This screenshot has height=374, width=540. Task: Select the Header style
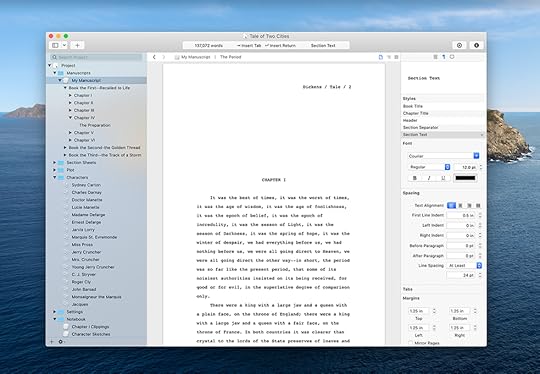[x=443, y=121]
